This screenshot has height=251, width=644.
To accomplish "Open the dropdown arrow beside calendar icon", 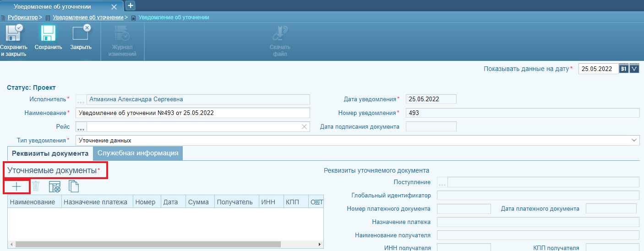I will tap(634, 69).
